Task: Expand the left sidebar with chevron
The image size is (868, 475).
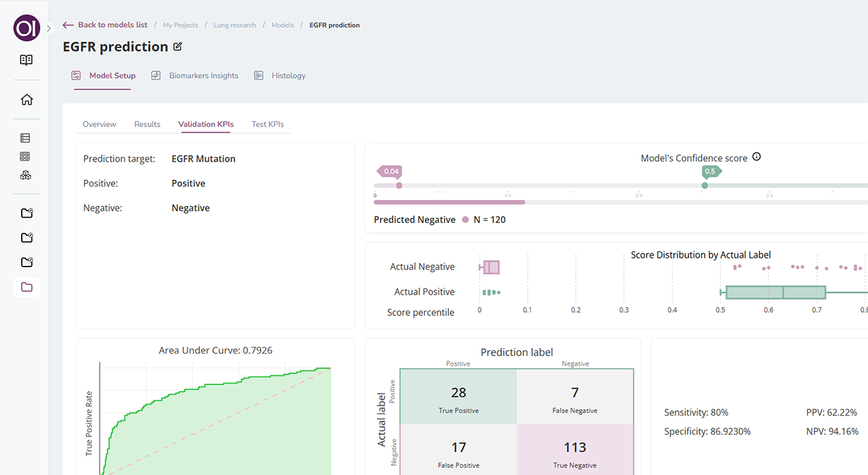Action: tap(49, 29)
